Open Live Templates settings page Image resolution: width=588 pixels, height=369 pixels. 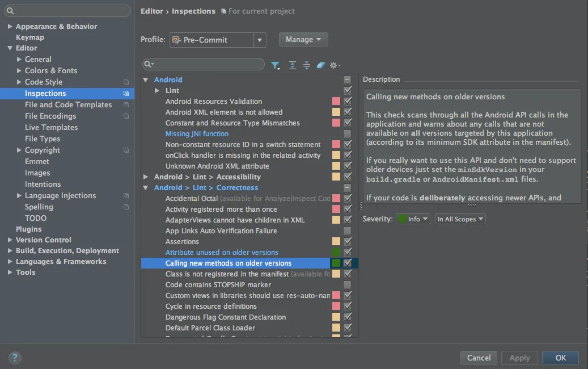pyautogui.click(x=52, y=128)
